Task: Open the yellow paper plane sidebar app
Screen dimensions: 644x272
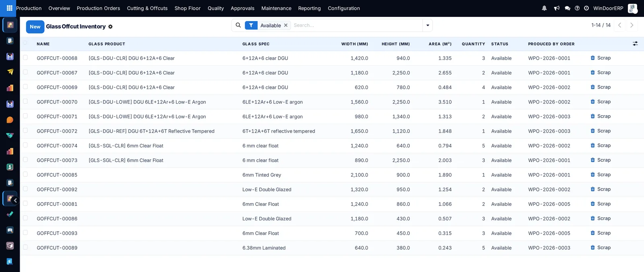Action: click(x=10, y=72)
